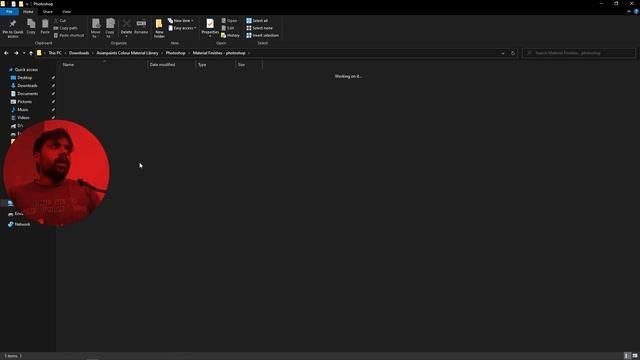Click Photoshop in breadcrumb path
640x360 pixels.
pos(176,53)
